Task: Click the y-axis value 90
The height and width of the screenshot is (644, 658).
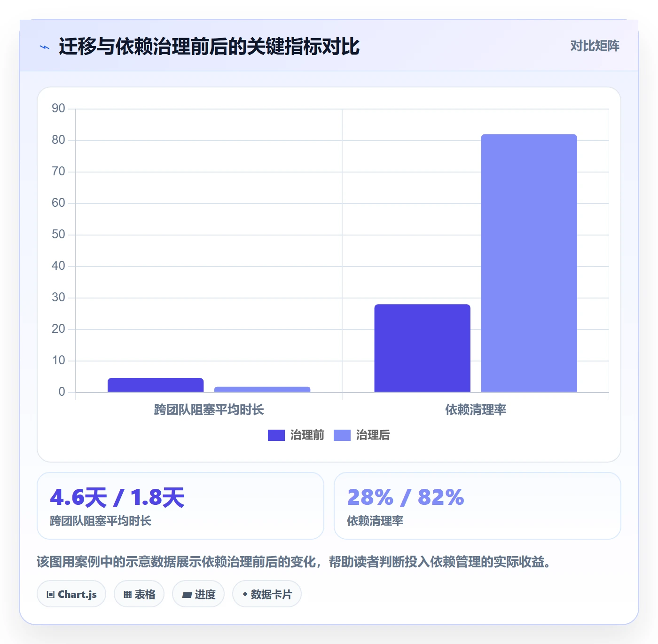Action: (58, 109)
